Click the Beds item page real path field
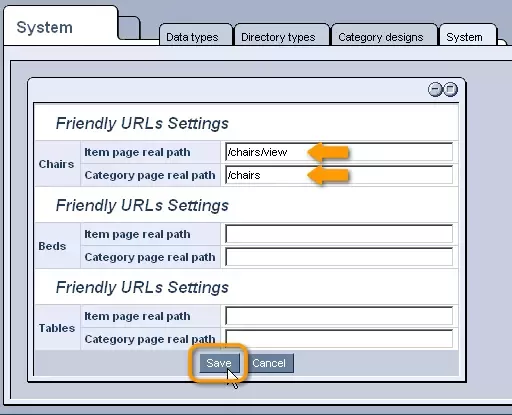Image resolution: width=512 pixels, height=415 pixels. (339, 234)
